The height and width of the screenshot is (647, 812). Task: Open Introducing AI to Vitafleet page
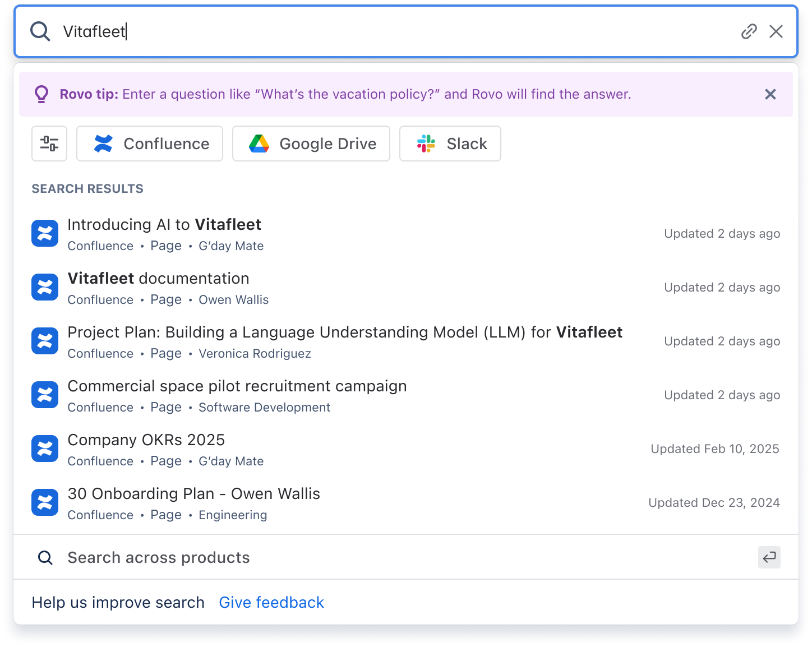click(164, 224)
